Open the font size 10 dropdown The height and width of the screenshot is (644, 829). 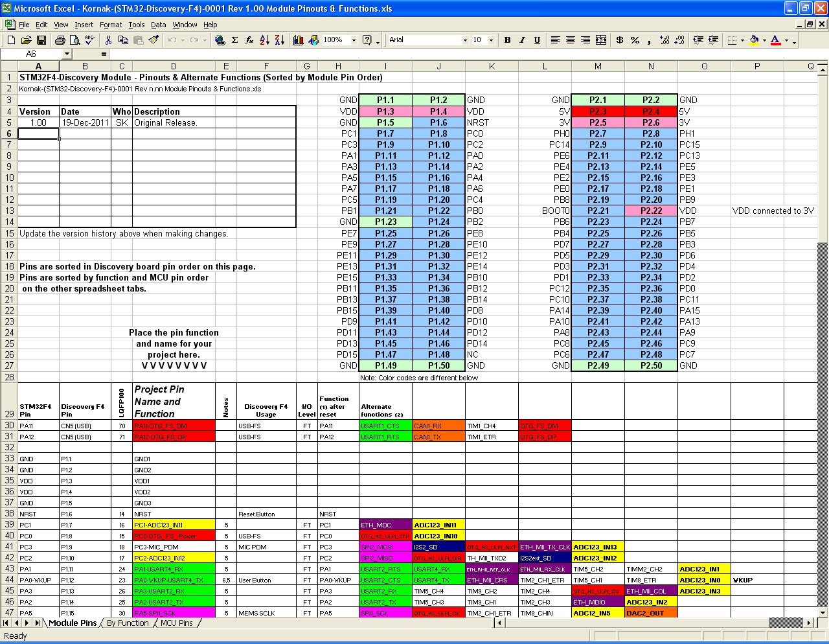point(492,40)
